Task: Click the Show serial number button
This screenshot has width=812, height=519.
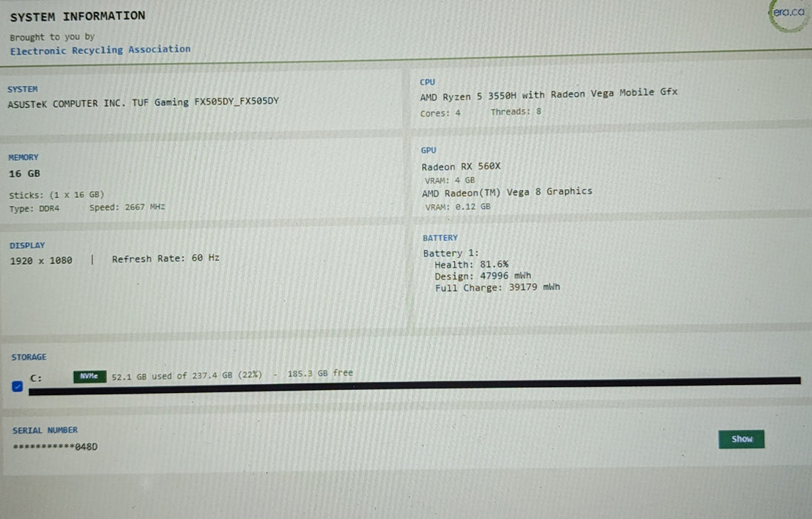Action: pos(741,439)
